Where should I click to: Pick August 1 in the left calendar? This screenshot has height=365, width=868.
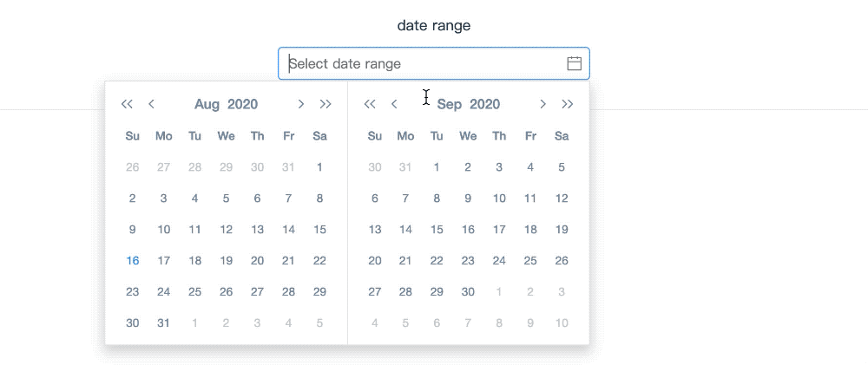point(319,167)
